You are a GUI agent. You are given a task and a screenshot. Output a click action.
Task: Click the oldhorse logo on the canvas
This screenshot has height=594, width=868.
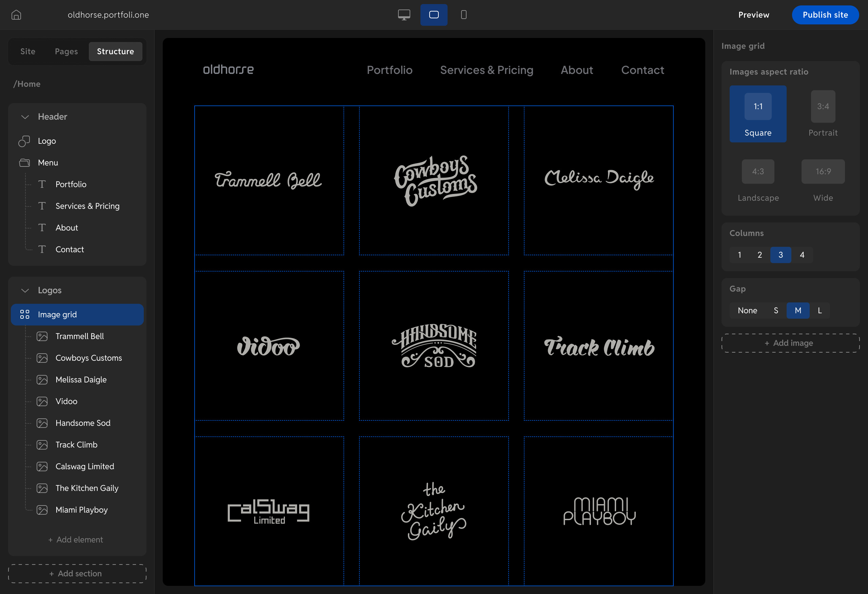pyautogui.click(x=228, y=70)
